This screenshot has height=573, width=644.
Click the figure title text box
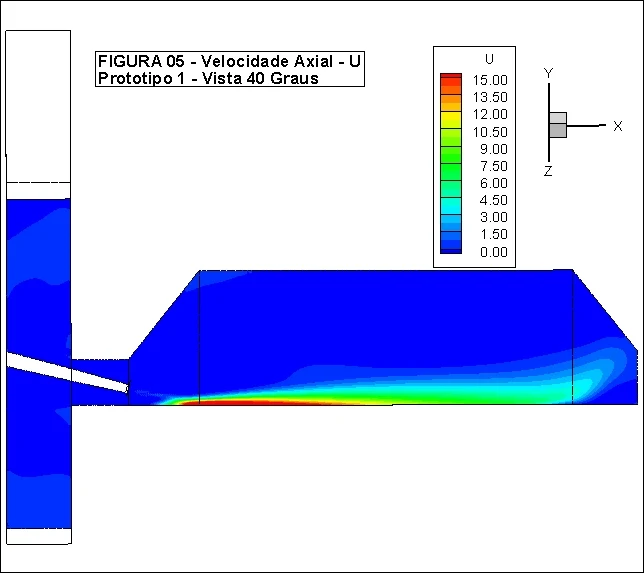(230, 69)
